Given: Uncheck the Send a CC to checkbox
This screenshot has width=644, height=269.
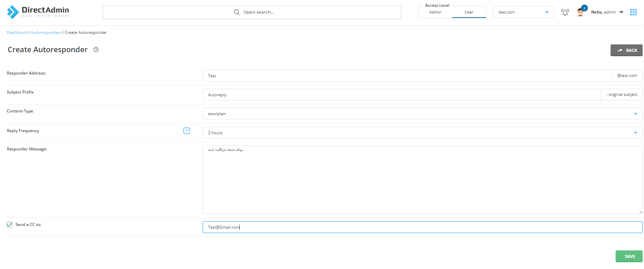Looking at the screenshot, I should [9, 225].
